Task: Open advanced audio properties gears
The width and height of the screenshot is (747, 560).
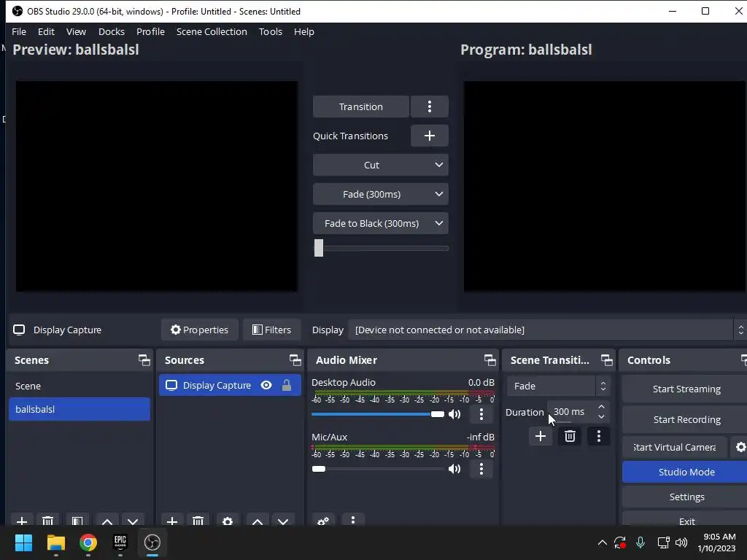Action: tap(323, 521)
